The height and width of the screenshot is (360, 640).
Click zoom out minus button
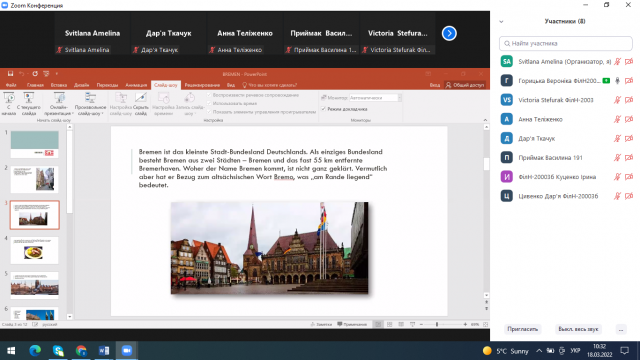pyautogui.click(x=421, y=324)
